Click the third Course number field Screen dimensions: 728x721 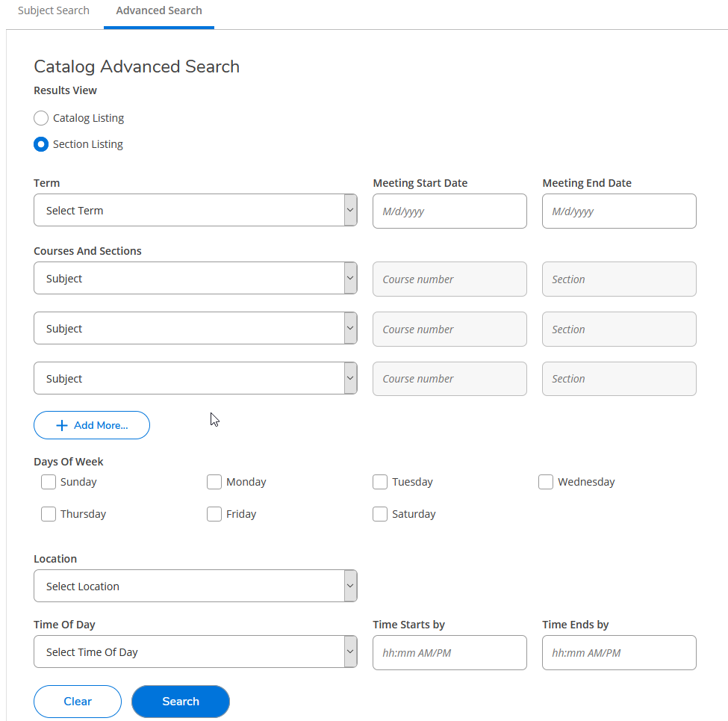pyautogui.click(x=449, y=379)
